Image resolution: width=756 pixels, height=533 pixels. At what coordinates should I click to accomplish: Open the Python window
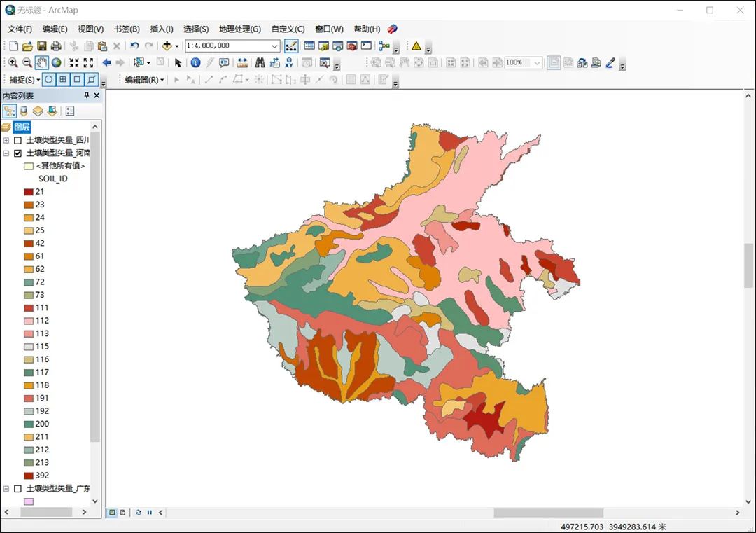[x=366, y=46]
